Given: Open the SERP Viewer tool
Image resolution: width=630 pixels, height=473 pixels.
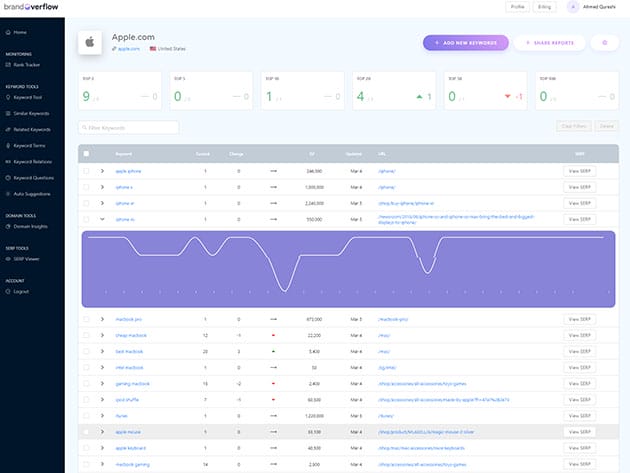Looking at the screenshot, I should [x=26, y=258].
